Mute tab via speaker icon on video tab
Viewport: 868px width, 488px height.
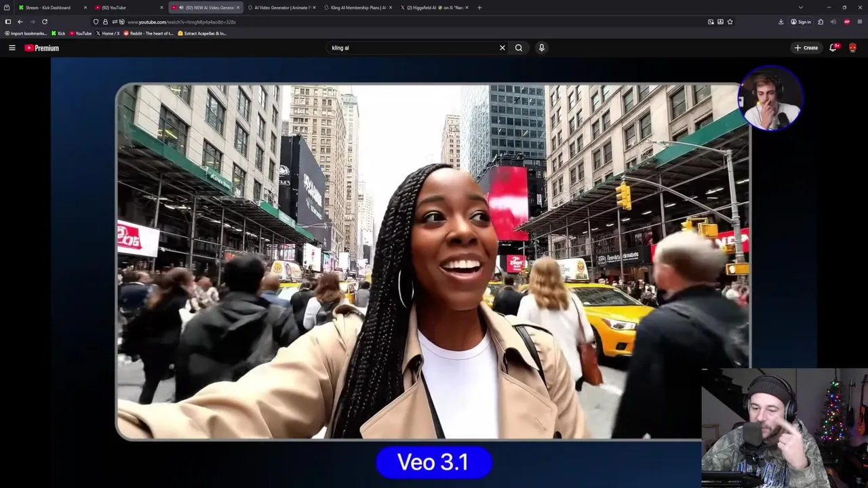[x=181, y=7]
